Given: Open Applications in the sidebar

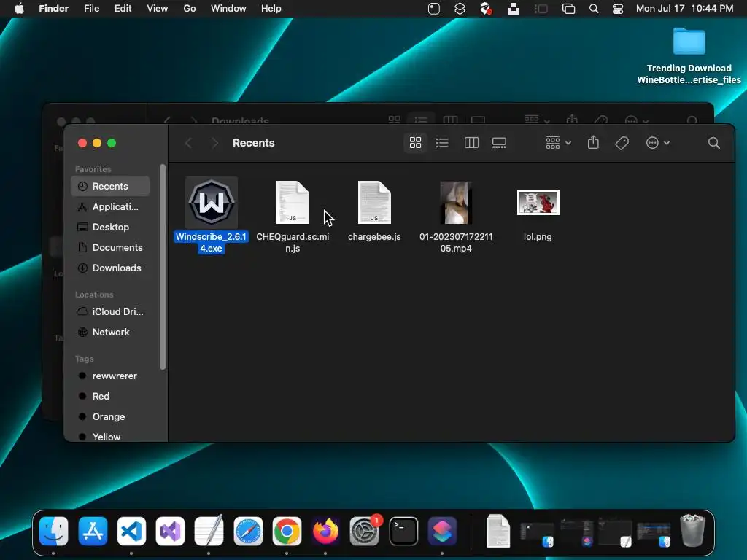Looking at the screenshot, I should pos(110,206).
